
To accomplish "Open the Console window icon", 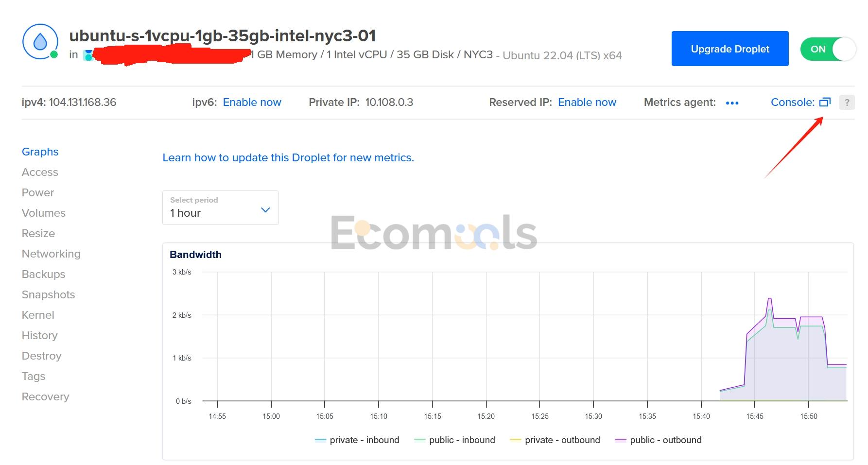I will [825, 102].
